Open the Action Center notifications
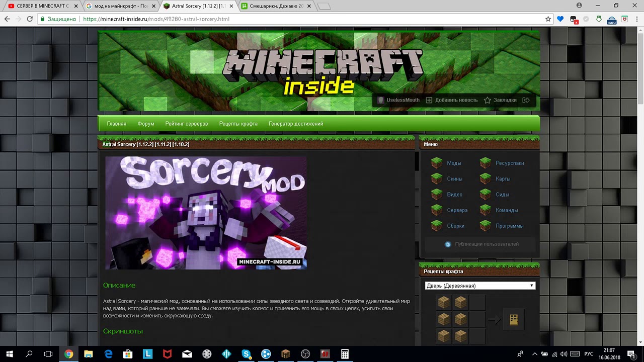 coord(631,354)
